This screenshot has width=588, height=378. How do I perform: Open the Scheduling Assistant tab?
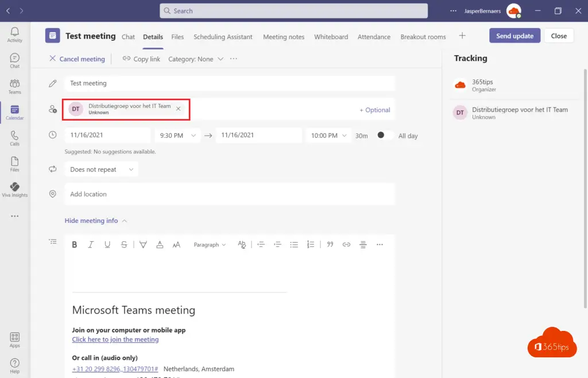coord(223,37)
